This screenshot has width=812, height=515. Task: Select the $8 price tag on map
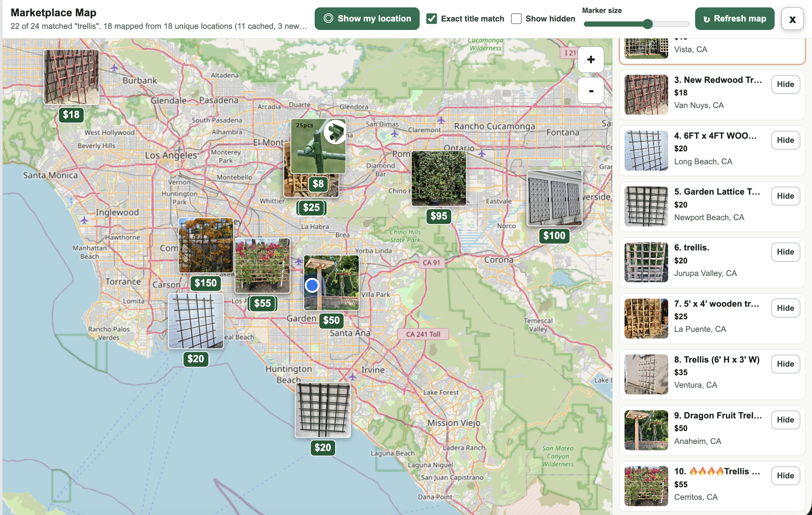pos(318,184)
